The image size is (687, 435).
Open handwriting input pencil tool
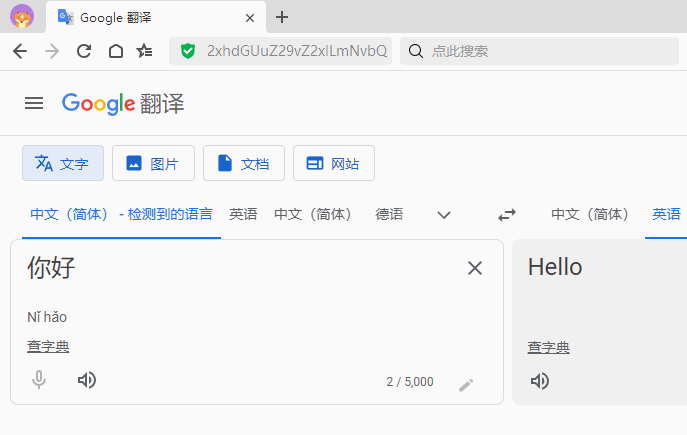[466, 383]
